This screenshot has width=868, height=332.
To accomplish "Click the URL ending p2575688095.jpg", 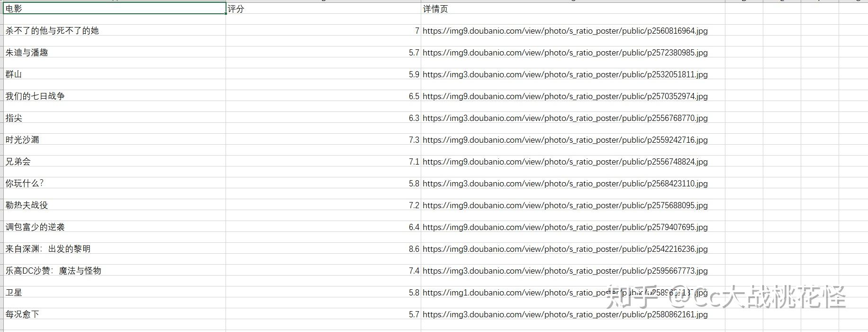I will point(565,205).
